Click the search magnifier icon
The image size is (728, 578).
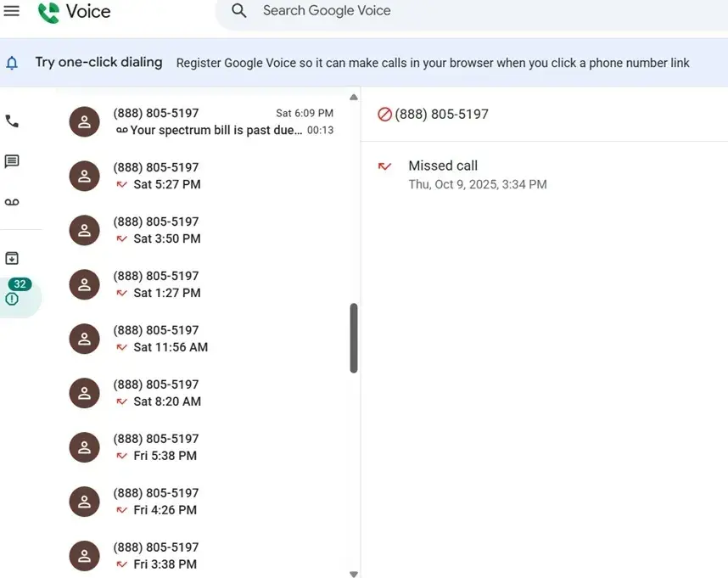click(x=239, y=11)
